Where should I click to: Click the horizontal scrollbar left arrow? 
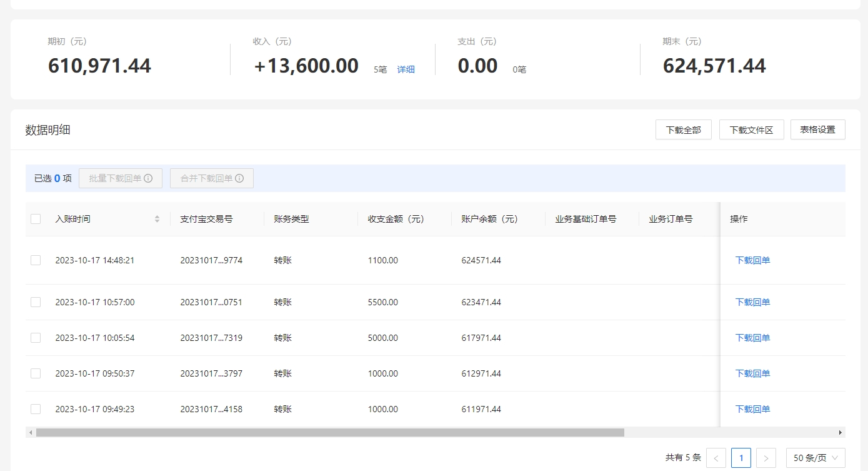click(x=30, y=432)
